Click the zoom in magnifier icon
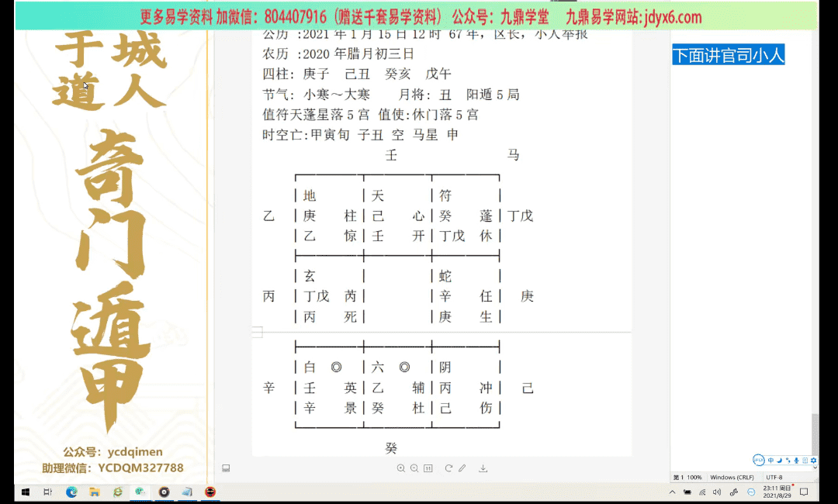The image size is (838, 504). click(401, 468)
